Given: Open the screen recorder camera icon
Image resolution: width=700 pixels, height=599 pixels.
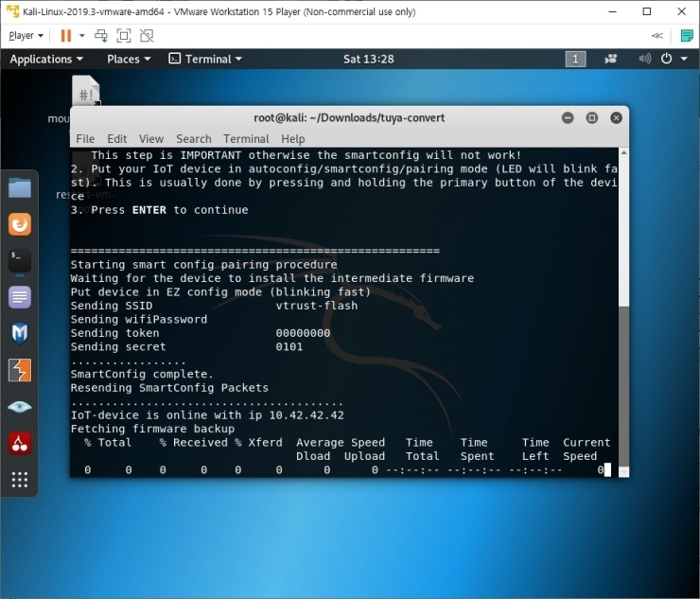Looking at the screenshot, I should pyautogui.click(x=611, y=59).
